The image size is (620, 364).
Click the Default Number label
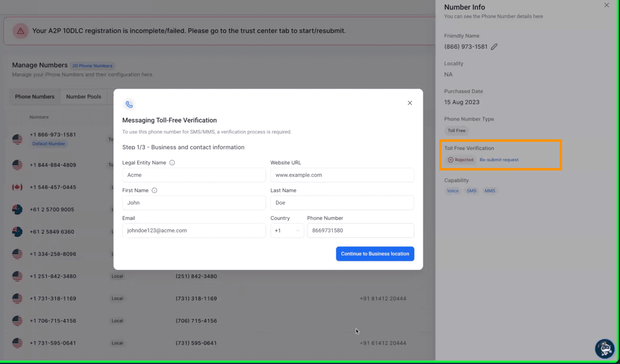click(49, 144)
